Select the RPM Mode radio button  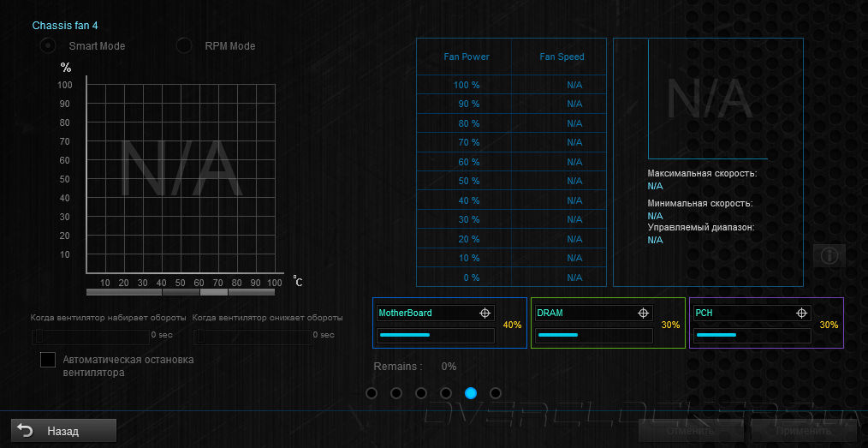(184, 46)
